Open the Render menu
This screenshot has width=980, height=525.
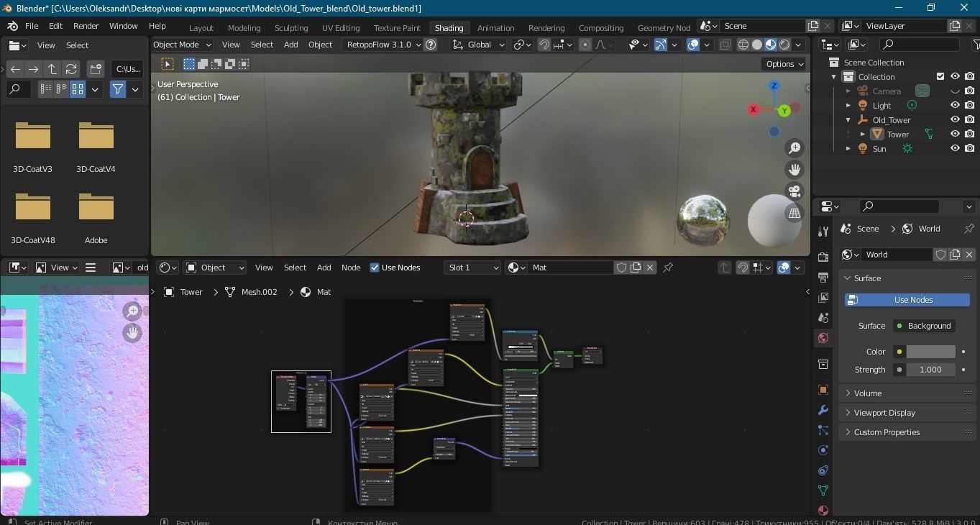click(x=86, y=26)
